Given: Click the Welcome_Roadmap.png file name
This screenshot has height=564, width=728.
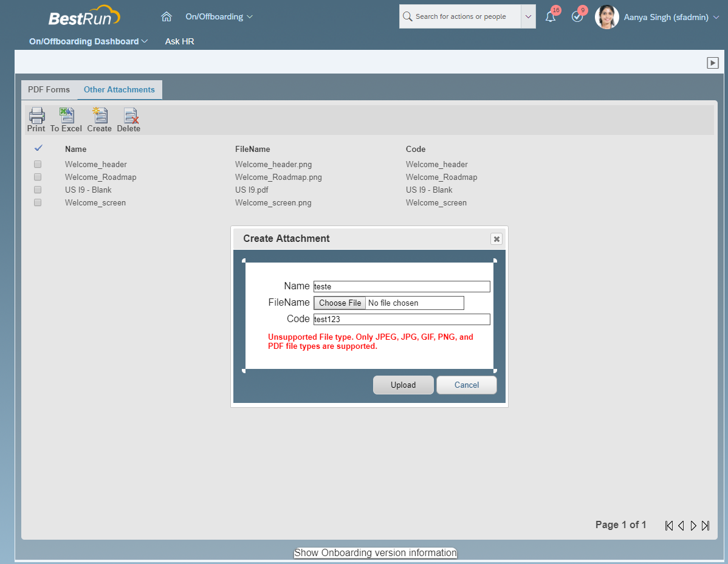Looking at the screenshot, I should click(278, 177).
